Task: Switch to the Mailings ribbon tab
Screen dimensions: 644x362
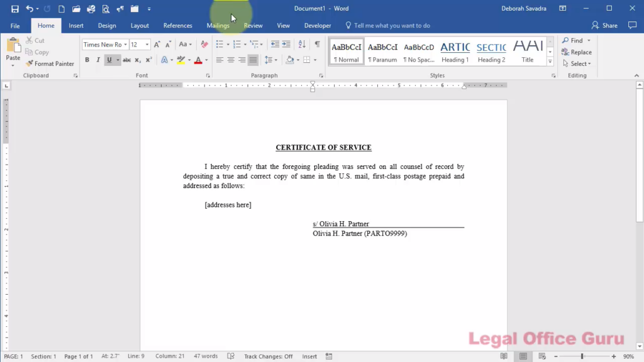Action: [x=218, y=25]
